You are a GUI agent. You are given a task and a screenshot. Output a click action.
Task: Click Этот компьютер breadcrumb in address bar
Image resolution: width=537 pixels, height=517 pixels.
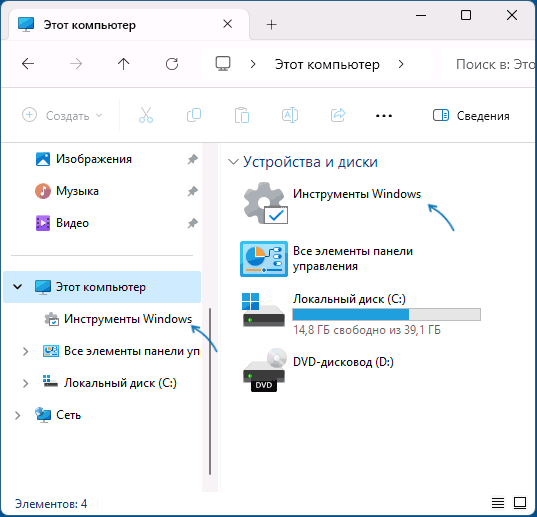pos(327,64)
